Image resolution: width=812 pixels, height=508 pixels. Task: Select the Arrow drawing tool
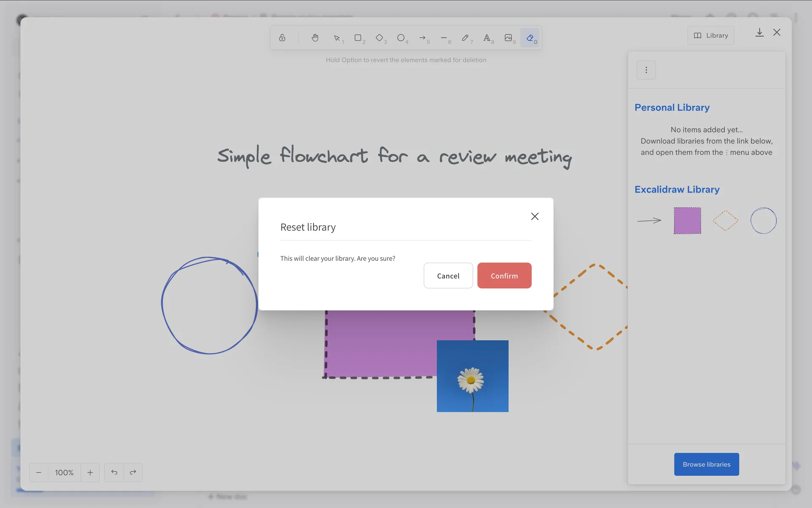[x=422, y=38]
